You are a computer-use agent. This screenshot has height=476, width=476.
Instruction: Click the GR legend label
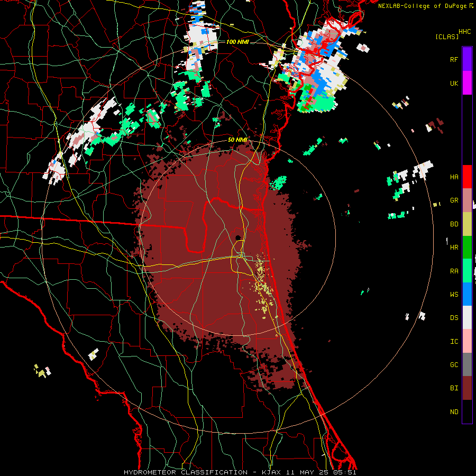click(454, 200)
